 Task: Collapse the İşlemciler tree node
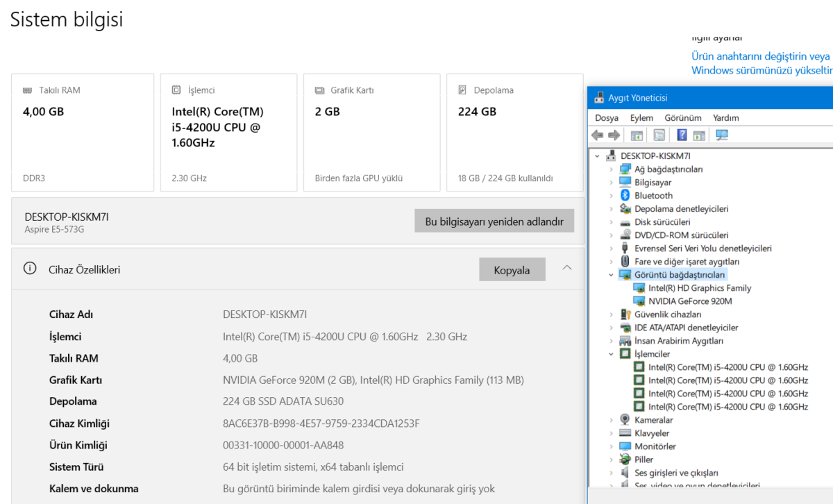(x=611, y=354)
